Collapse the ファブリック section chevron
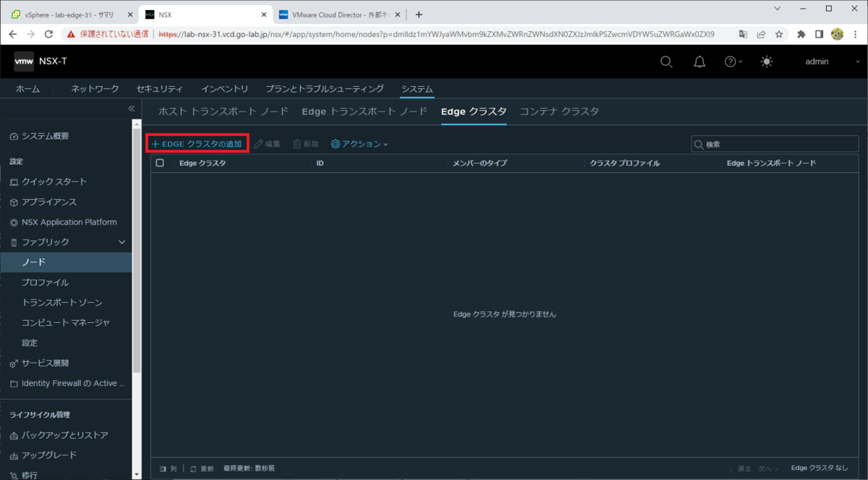 click(122, 242)
